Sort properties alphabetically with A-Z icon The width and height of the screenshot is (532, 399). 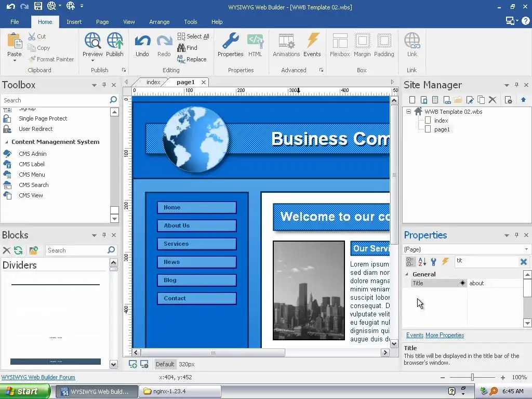pyautogui.click(x=422, y=262)
